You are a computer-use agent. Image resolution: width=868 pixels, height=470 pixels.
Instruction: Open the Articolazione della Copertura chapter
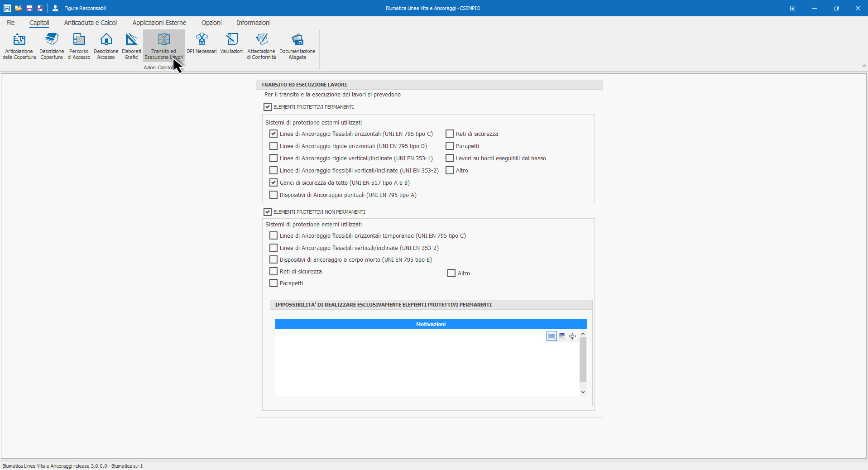coord(19,46)
